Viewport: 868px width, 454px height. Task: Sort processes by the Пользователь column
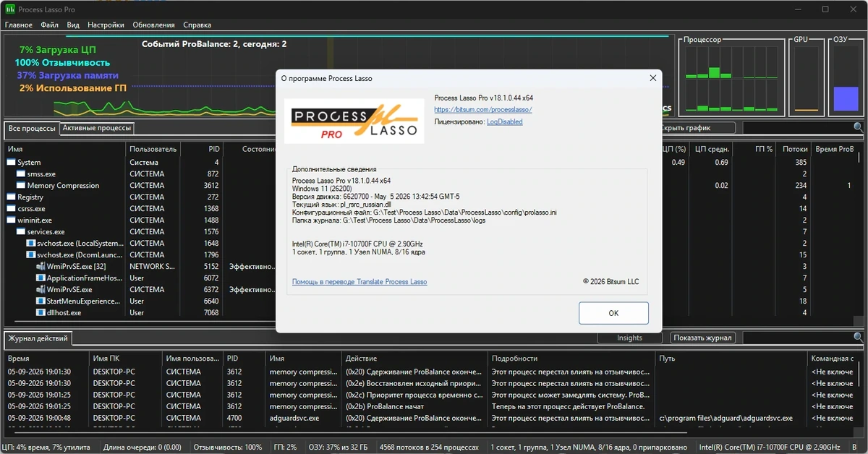pyautogui.click(x=153, y=149)
